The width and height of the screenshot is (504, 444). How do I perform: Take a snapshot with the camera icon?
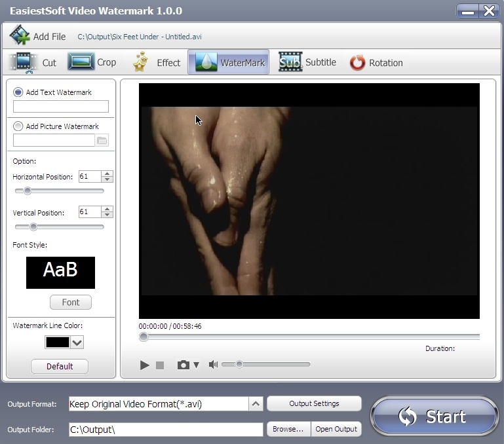pos(184,365)
